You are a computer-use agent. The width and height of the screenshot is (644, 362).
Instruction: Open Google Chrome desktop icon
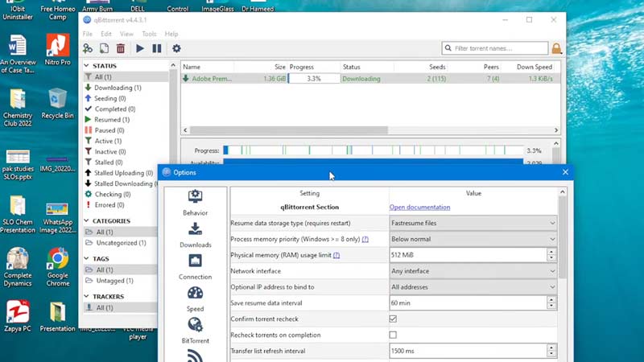(x=57, y=267)
